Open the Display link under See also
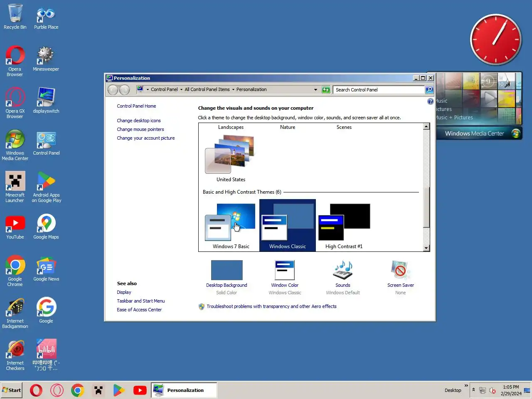The width and height of the screenshot is (532, 399). click(x=124, y=292)
